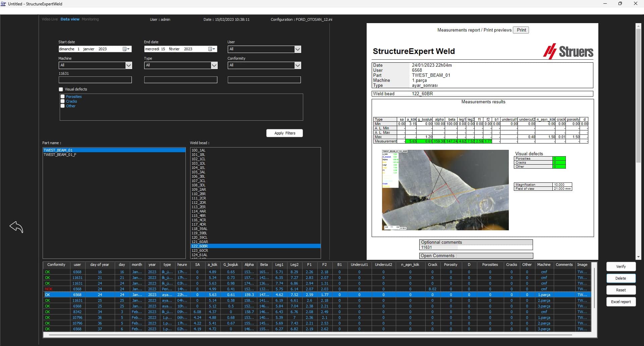Select part TWEST_BEAM_01
This screenshot has height=346, width=644.
114,150
